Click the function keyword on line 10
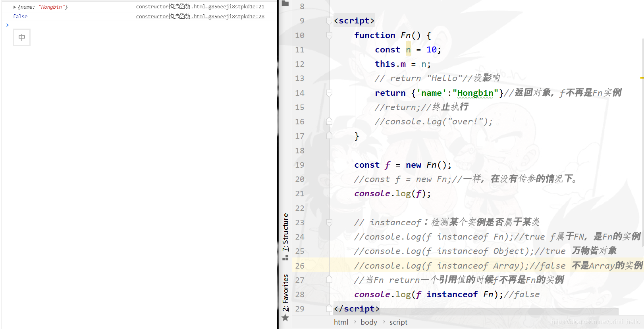644x329 pixels. [375, 35]
